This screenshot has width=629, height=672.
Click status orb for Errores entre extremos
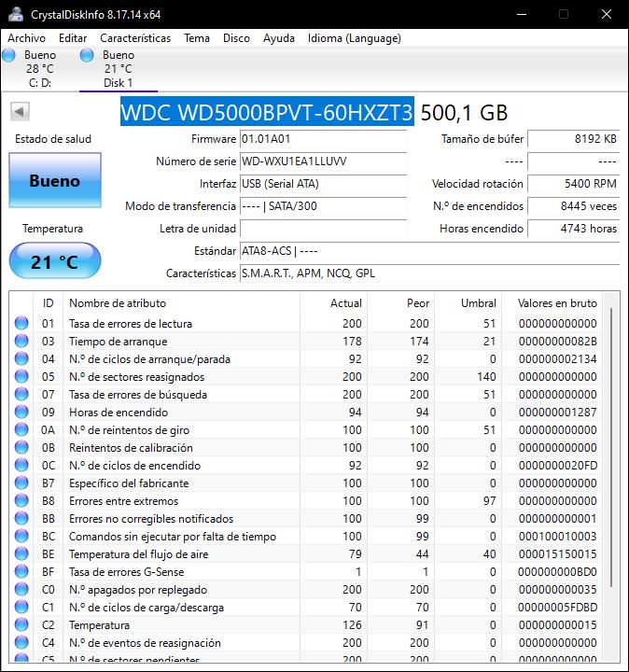21,500
